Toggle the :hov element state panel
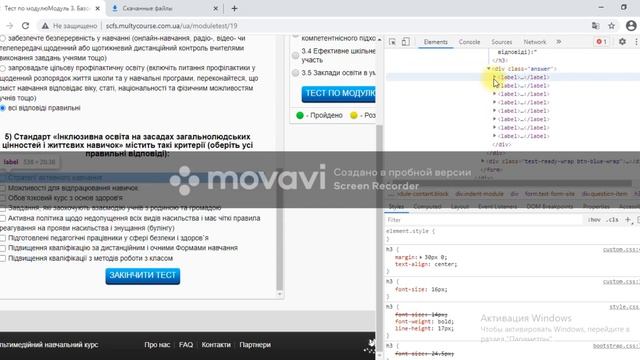The width and height of the screenshot is (640, 360). point(594,220)
